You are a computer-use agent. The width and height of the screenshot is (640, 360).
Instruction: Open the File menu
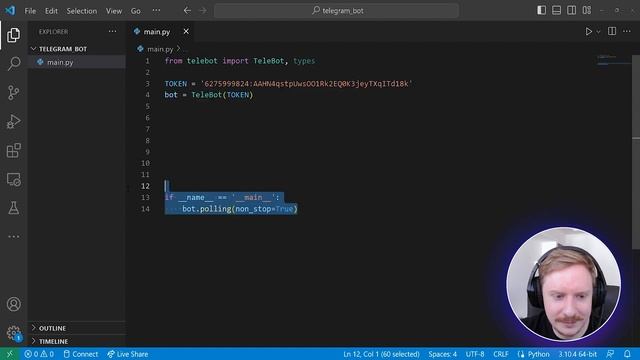pos(30,11)
